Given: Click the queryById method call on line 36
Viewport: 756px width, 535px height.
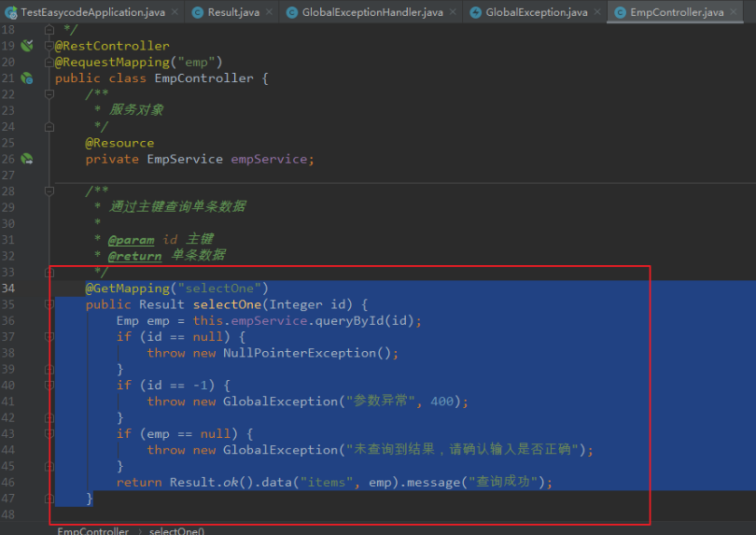Looking at the screenshot, I should click(x=350, y=321).
